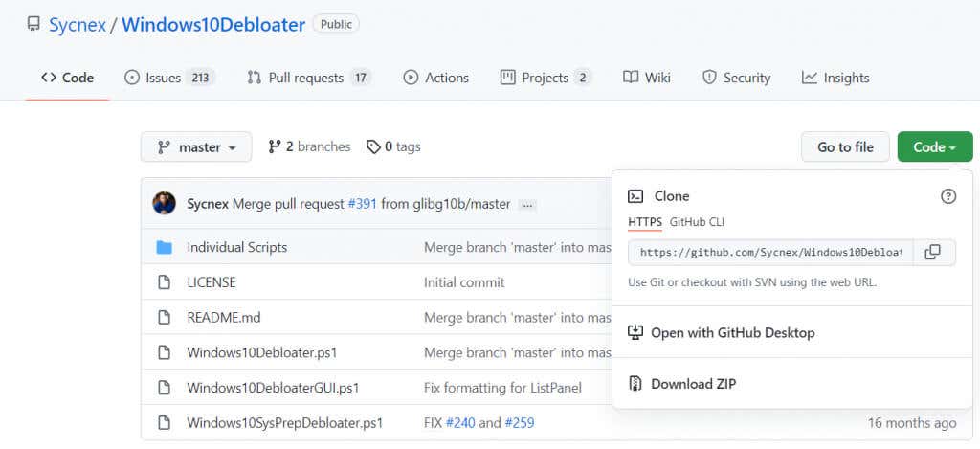Expand the master branch dropdown
This screenshot has height=449, width=980.
pyautogui.click(x=196, y=147)
